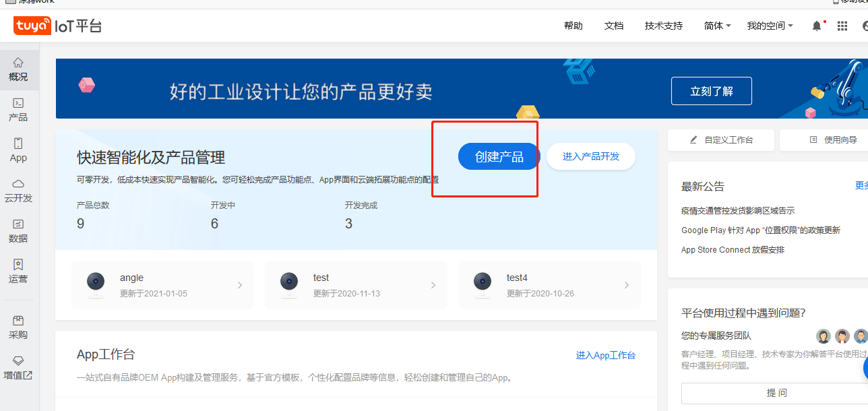
Task: Select 技术支持 technical support in top bar
Action: [x=663, y=26]
